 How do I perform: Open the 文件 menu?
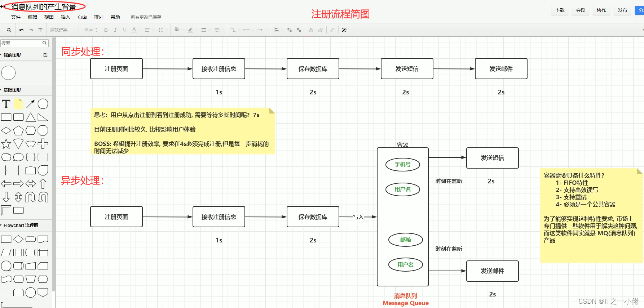tap(16, 17)
